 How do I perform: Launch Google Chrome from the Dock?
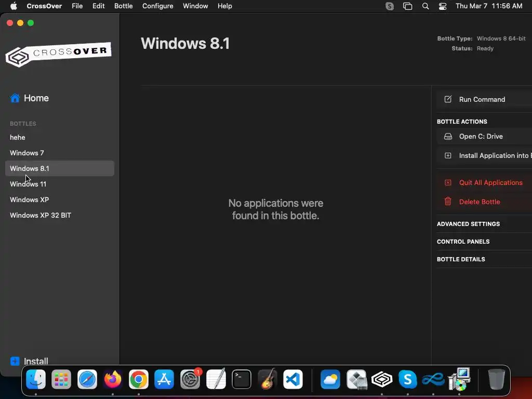click(138, 379)
